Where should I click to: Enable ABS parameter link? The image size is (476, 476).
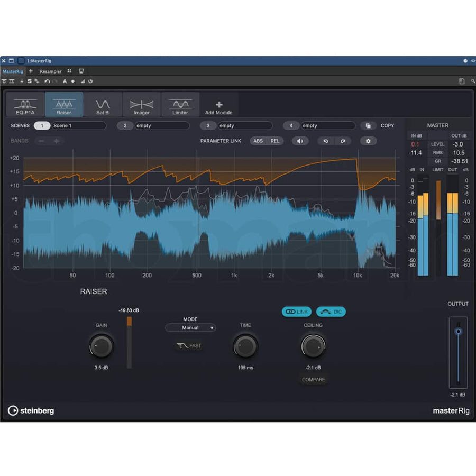[x=258, y=141]
